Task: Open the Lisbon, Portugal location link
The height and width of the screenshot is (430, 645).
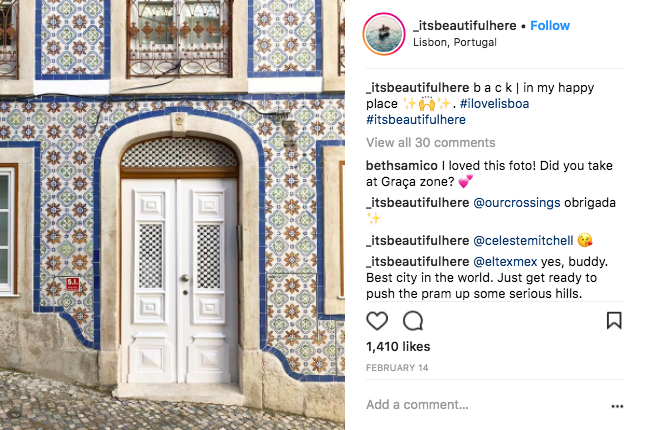Action: point(455,42)
